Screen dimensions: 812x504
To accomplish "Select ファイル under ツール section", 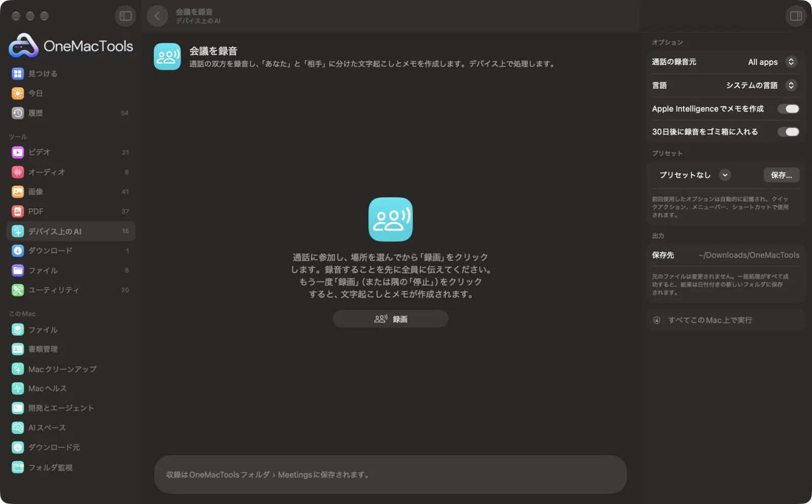I will (71, 270).
